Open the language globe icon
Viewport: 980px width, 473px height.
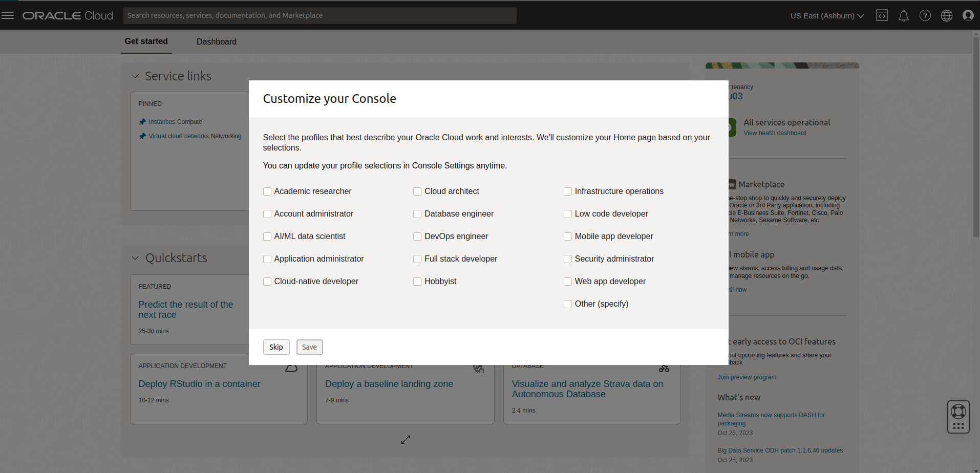947,15
